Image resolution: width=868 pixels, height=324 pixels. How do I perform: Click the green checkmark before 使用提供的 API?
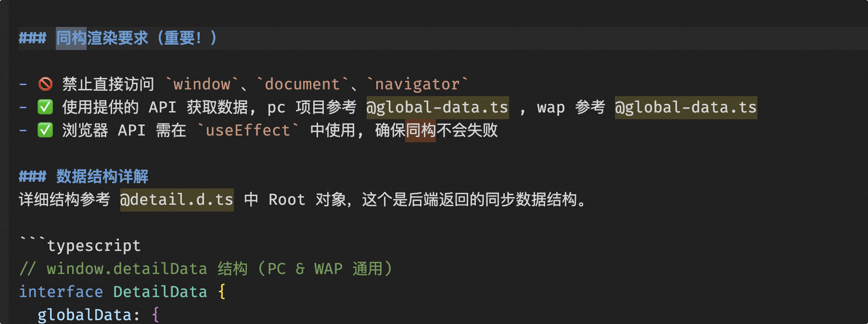[x=45, y=107]
